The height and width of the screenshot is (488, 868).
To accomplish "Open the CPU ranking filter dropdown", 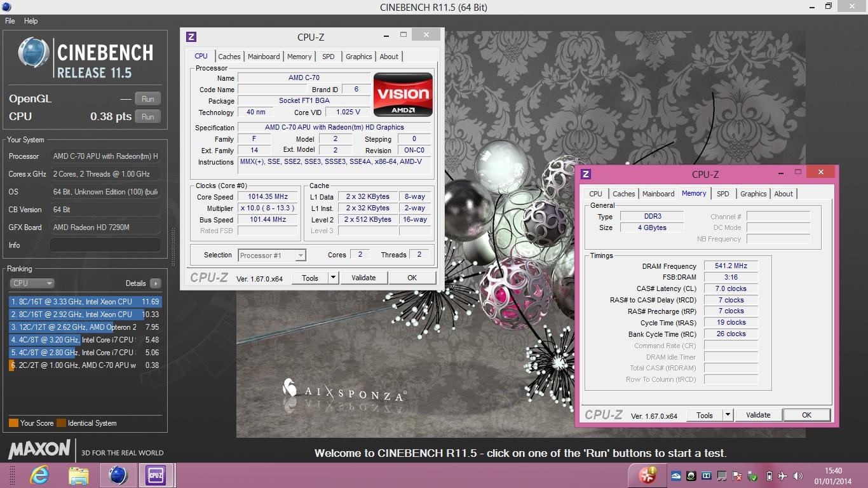I will (32, 283).
